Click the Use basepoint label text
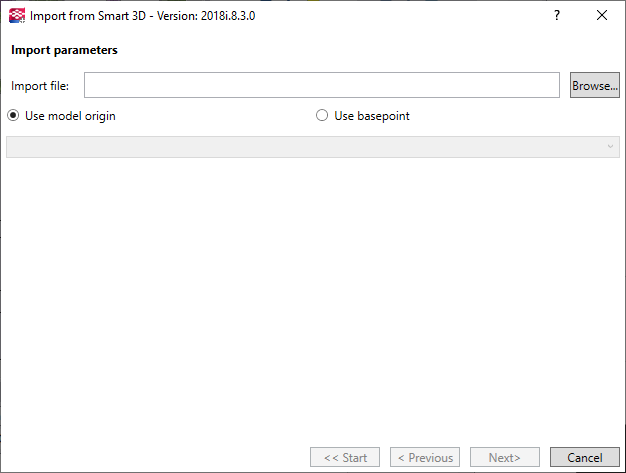The height and width of the screenshot is (473, 626). click(x=372, y=116)
